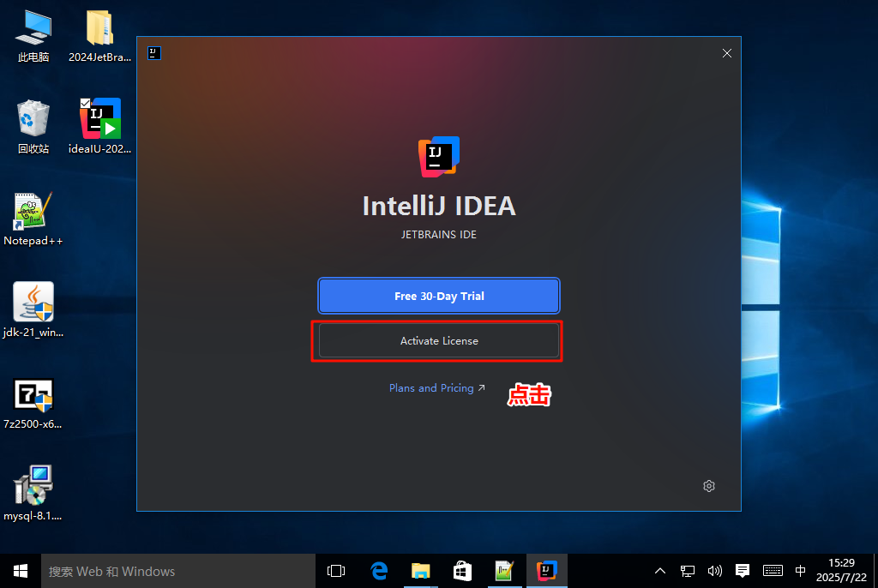Open the clock showing 15:29
The width and height of the screenshot is (878, 588).
click(x=841, y=570)
